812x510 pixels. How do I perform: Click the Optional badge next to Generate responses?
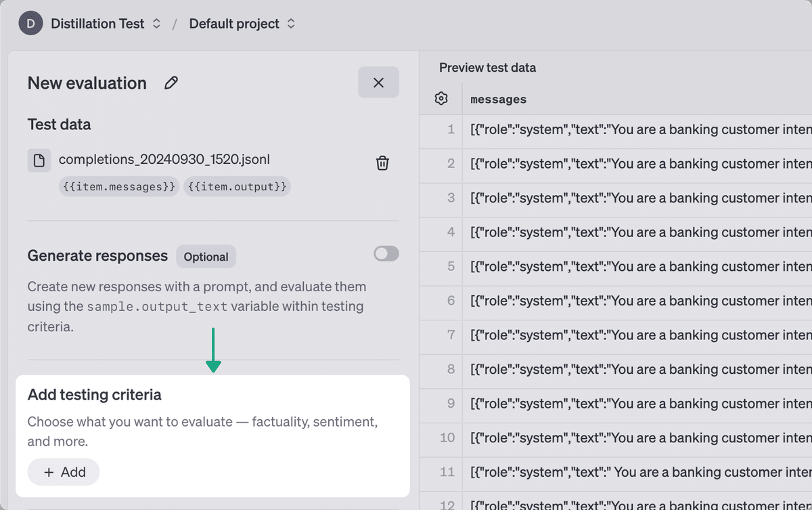206,257
